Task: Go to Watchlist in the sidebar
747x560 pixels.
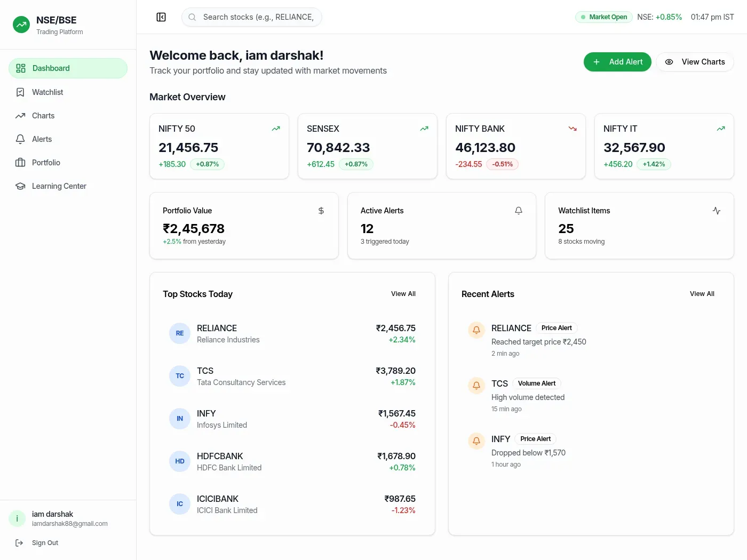Action: [68, 92]
